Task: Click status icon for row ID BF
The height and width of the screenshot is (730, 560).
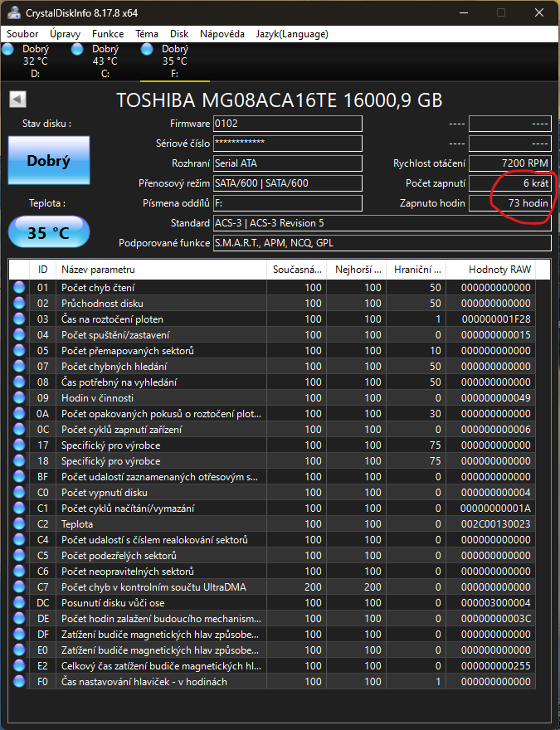Action: pyautogui.click(x=19, y=477)
